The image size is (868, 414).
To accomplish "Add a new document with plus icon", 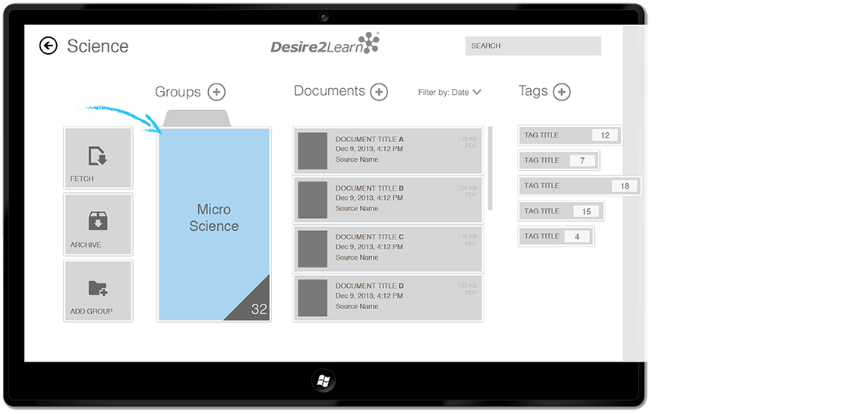I will [379, 92].
